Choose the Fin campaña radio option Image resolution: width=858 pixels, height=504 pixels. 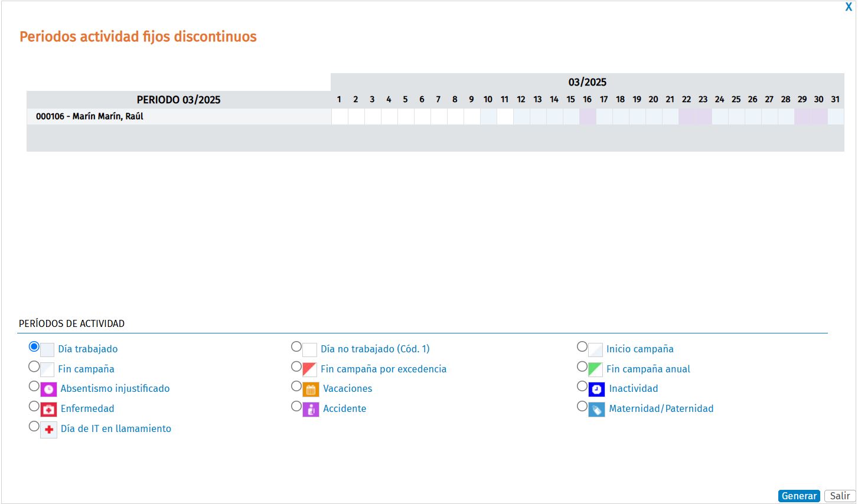click(x=34, y=366)
